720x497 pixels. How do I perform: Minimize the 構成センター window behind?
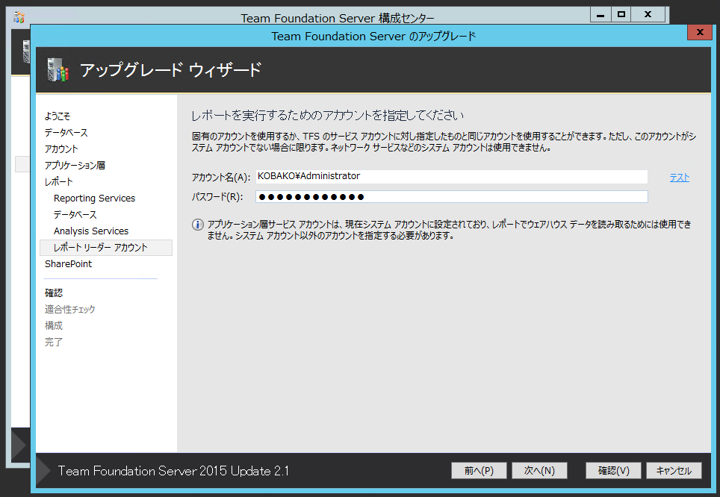[x=600, y=15]
